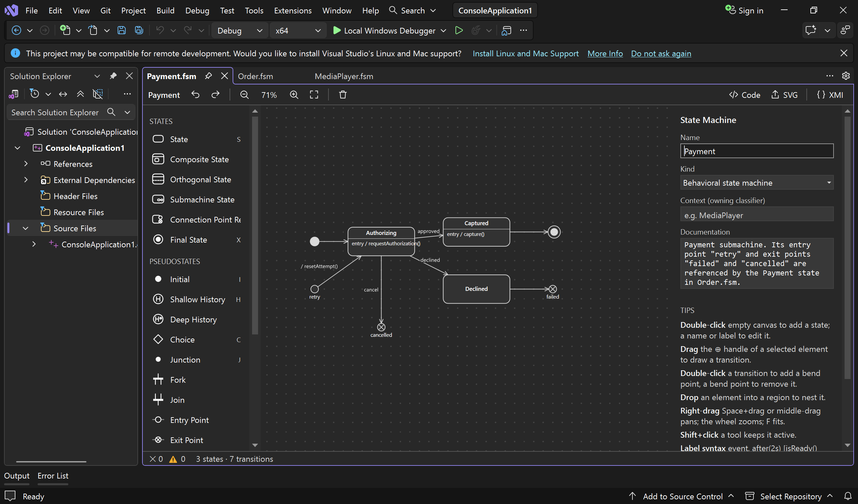Delete selected element with trash icon
The image size is (858, 504).
343,95
